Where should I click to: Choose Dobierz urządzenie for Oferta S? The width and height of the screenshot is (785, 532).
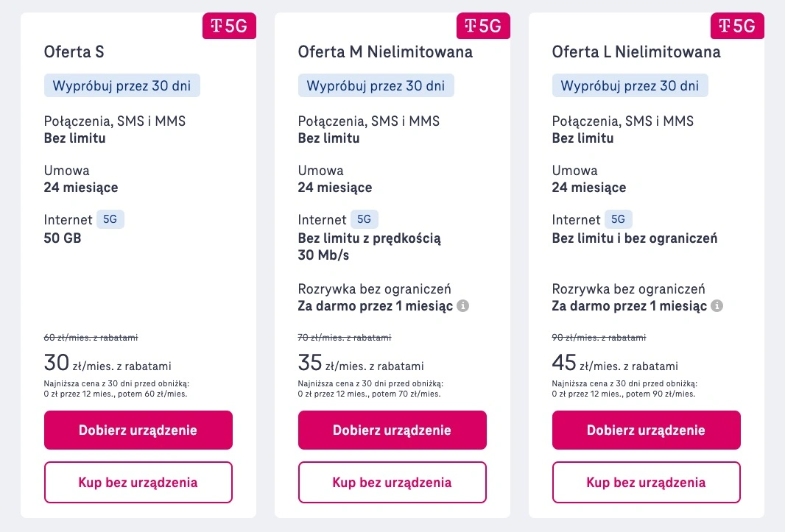138,430
